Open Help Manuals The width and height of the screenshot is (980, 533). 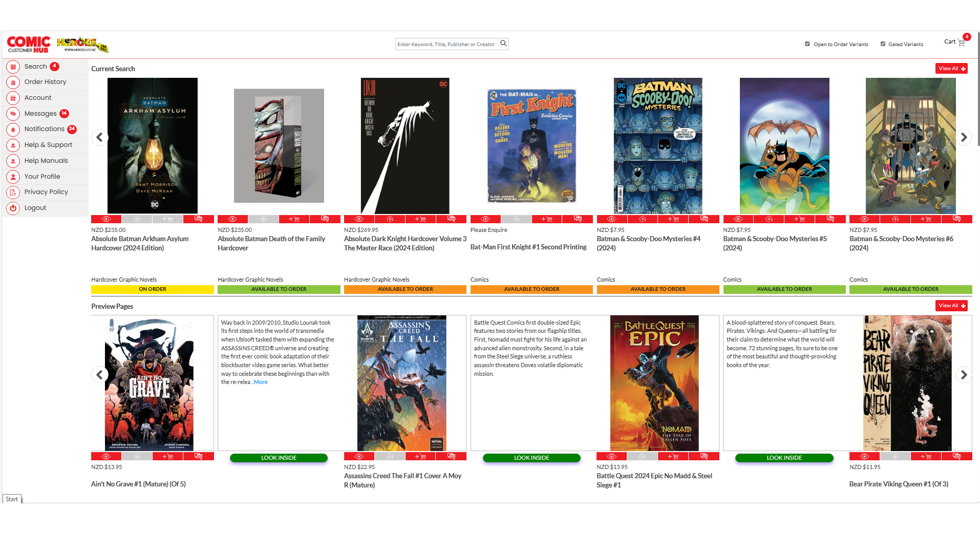click(x=46, y=161)
